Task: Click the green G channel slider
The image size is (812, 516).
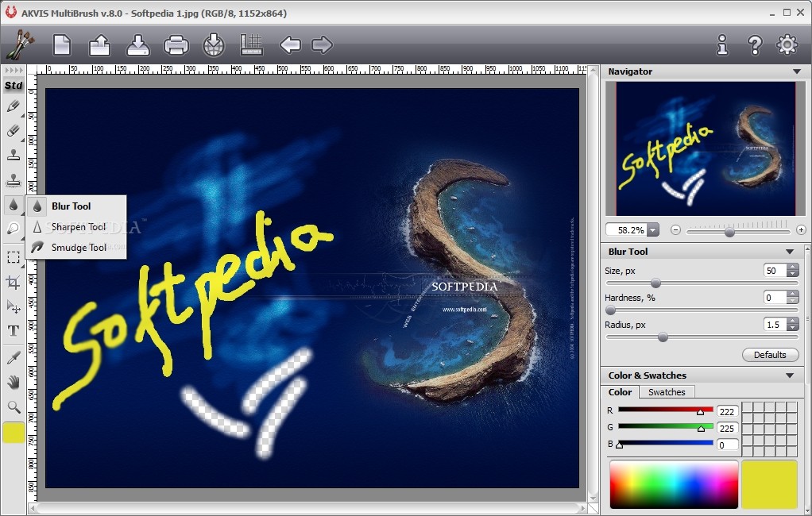Action: (x=665, y=427)
